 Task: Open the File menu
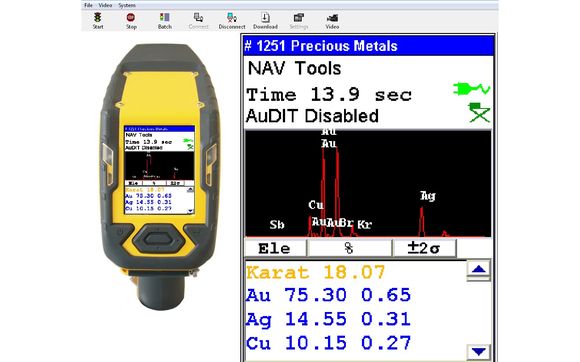coord(88,5)
